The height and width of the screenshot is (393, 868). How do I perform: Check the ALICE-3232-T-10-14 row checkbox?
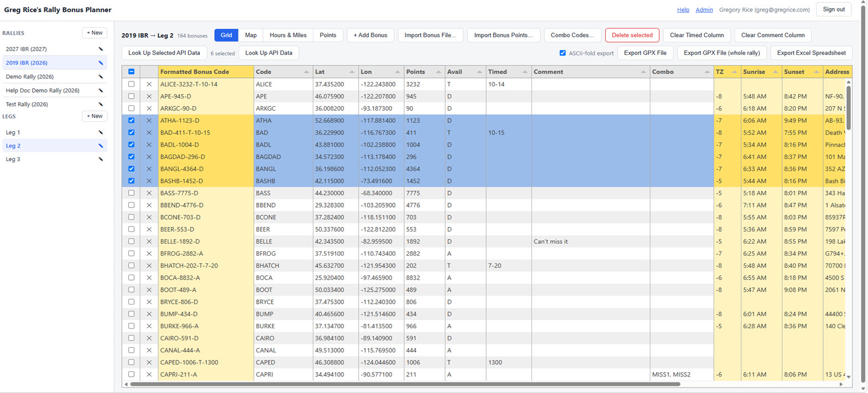pyautogui.click(x=131, y=84)
